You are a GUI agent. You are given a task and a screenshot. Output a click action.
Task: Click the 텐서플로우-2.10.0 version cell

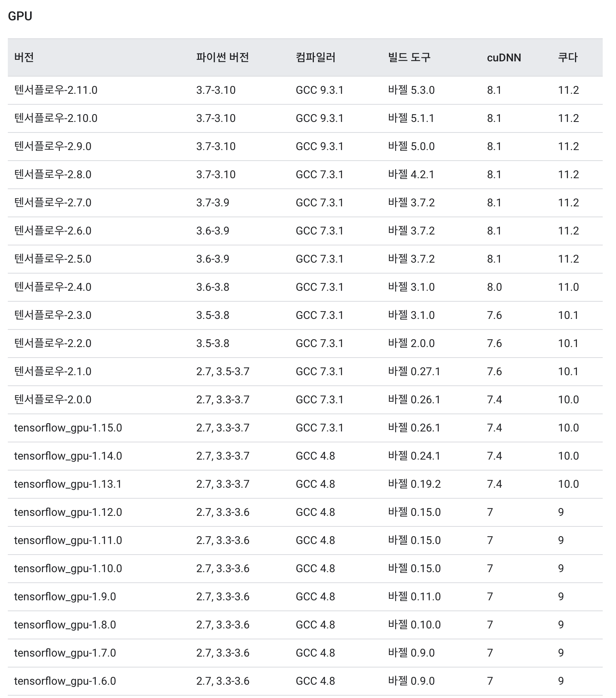coord(56,118)
